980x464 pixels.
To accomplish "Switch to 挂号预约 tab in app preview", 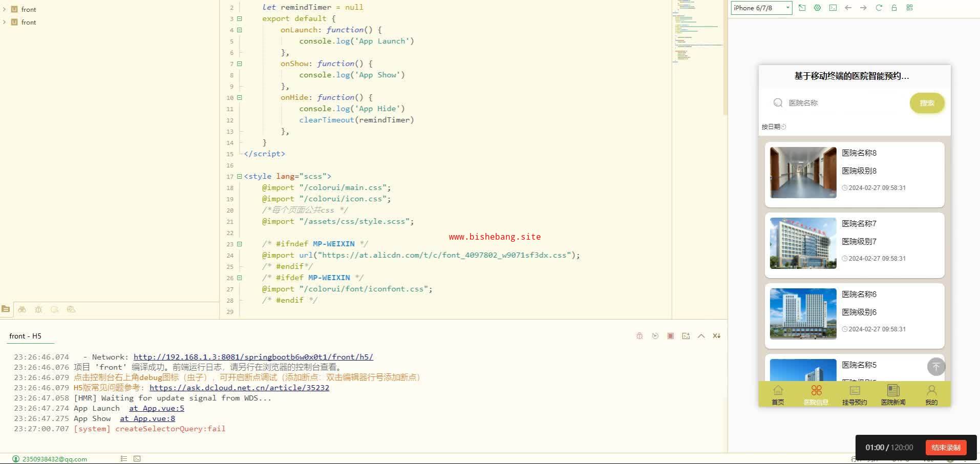I will click(x=854, y=395).
